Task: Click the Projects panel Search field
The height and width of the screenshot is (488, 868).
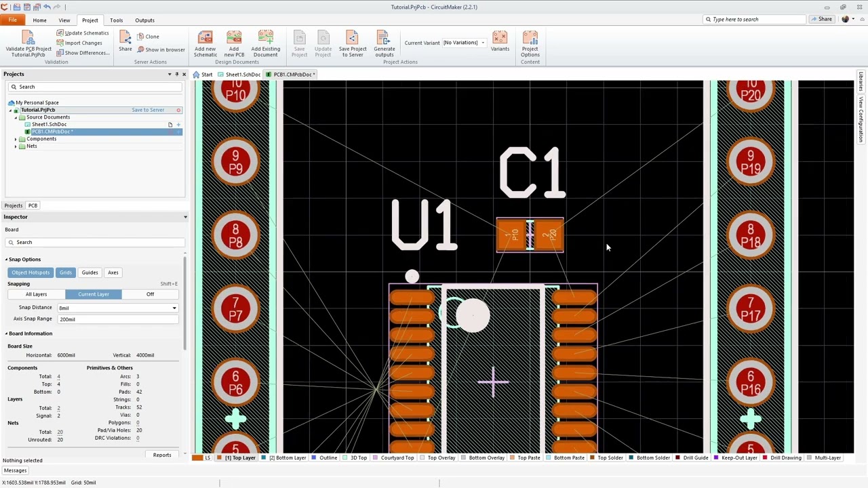Action: pos(95,87)
